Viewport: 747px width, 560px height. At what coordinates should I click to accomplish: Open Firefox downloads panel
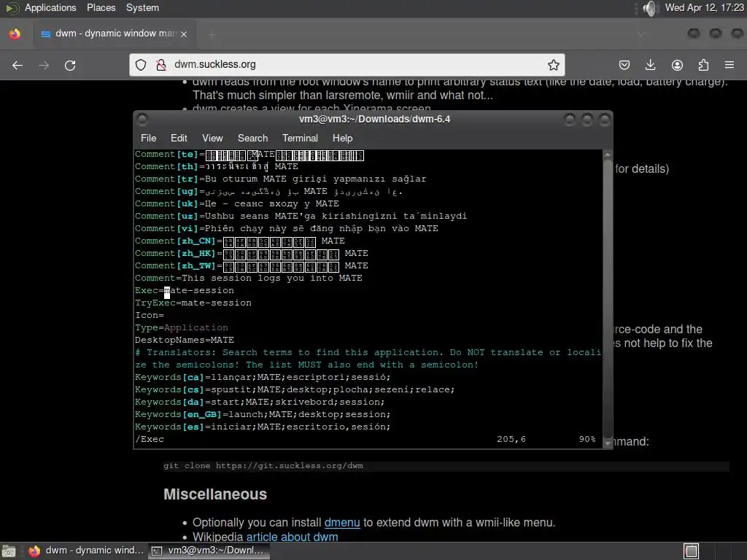pos(650,65)
